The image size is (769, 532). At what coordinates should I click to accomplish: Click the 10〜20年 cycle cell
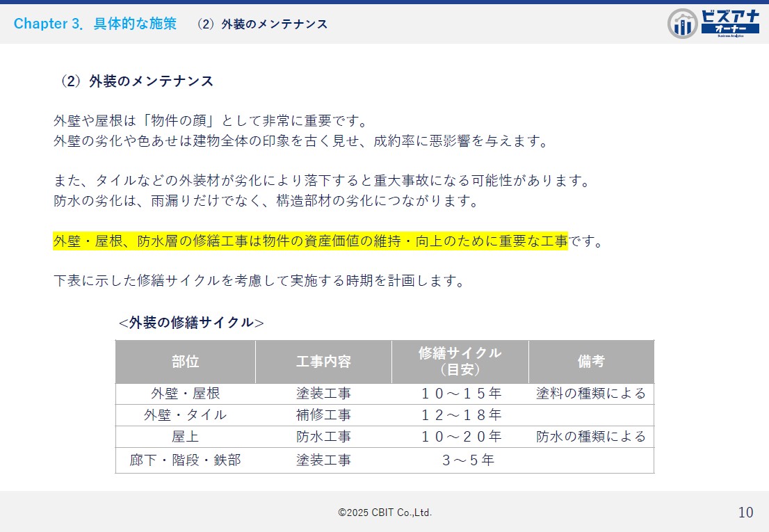[x=460, y=437]
